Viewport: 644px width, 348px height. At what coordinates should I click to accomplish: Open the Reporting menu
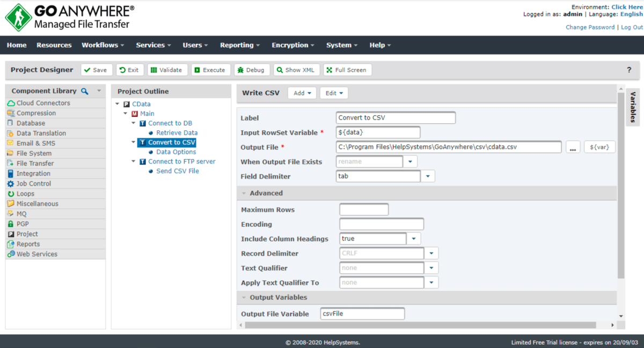pyautogui.click(x=240, y=45)
